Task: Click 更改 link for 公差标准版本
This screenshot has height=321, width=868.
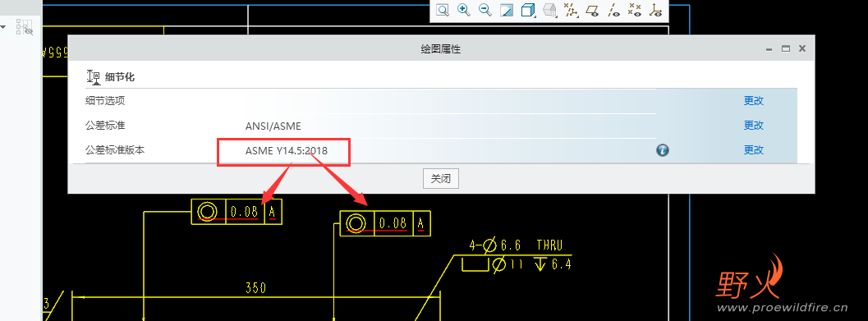Action: (x=753, y=150)
